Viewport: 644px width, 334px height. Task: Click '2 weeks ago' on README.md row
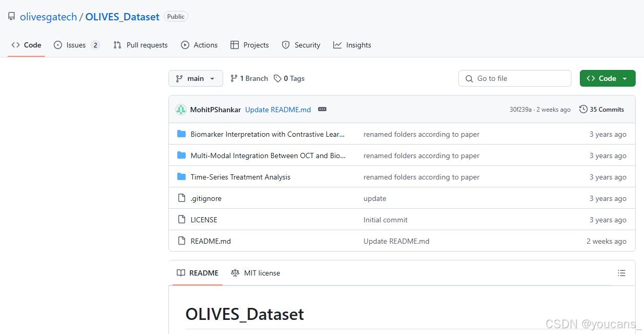point(606,241)
